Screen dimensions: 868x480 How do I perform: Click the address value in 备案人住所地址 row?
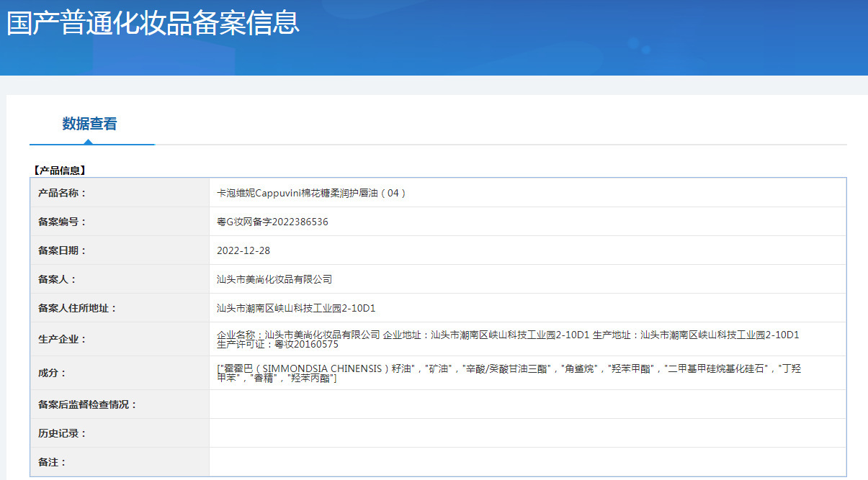296,308
